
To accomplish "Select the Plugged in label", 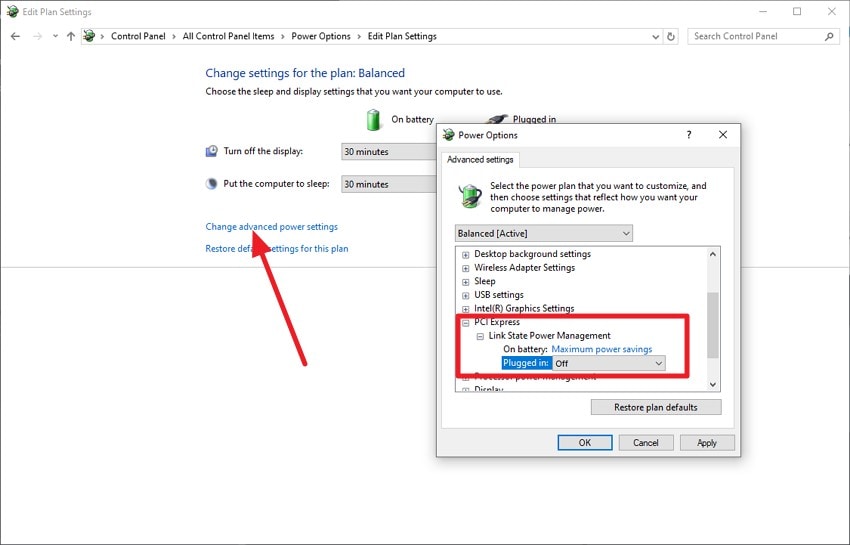I will pos(526,363).
